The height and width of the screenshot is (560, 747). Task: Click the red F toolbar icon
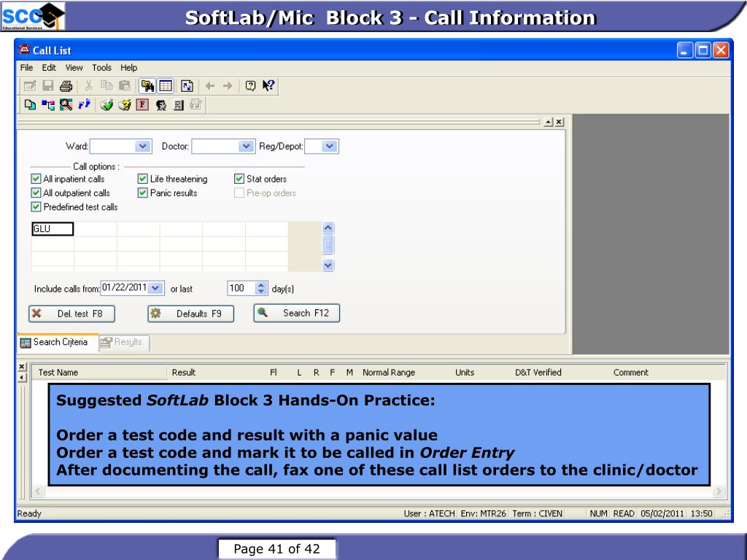pos(142,105)
